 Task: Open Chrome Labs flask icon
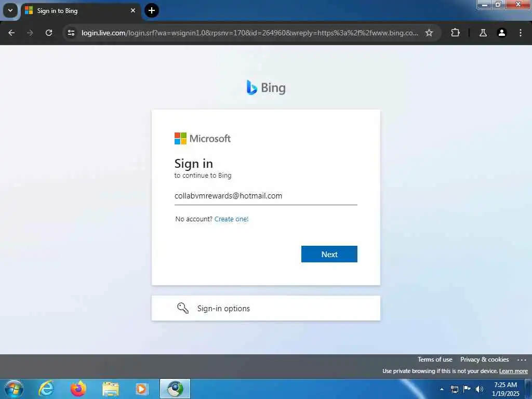point(483,33)
